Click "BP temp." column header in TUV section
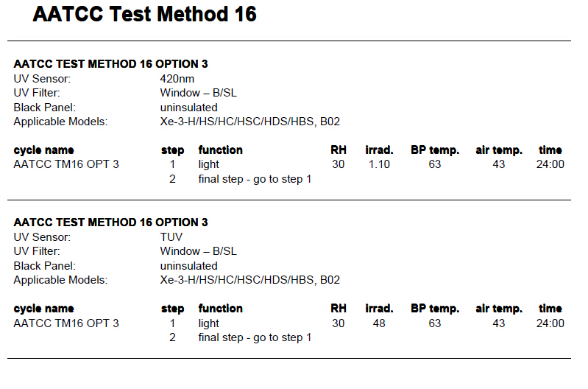The height and width of the screenshot is (389, 588). pyautogui.click(x=434, y=309)
